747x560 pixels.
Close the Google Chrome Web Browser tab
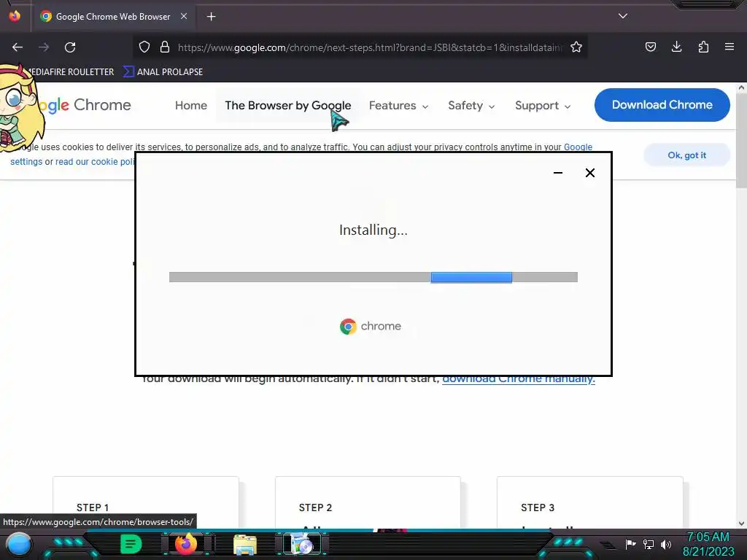click(x=183, y=16)
